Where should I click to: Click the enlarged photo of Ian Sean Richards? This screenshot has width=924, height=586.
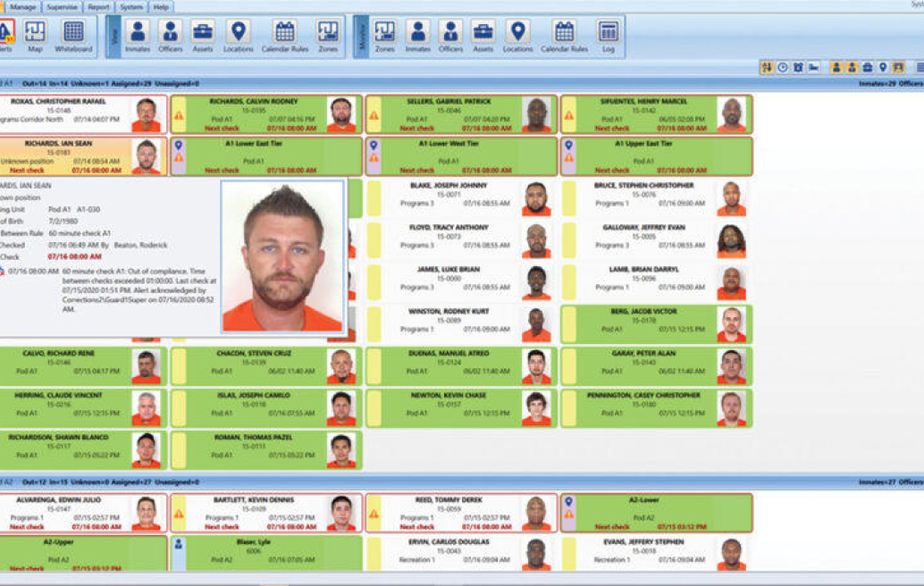tap(283, 257)
